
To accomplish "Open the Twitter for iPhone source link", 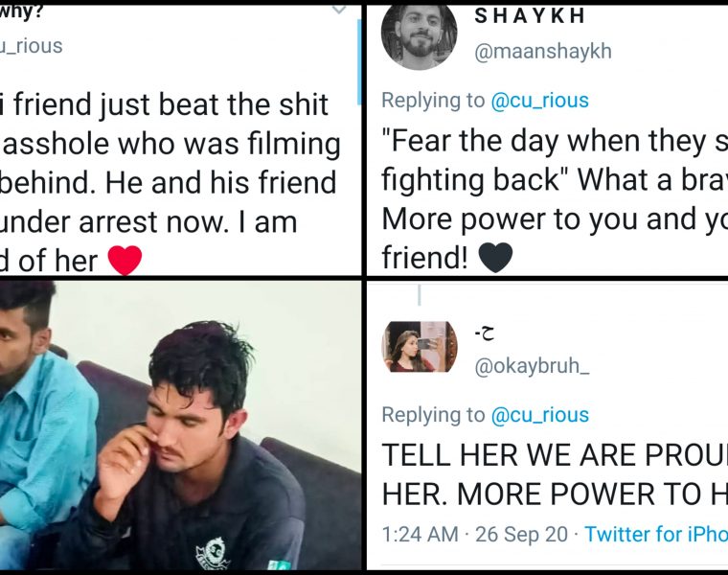I will 656,534.
